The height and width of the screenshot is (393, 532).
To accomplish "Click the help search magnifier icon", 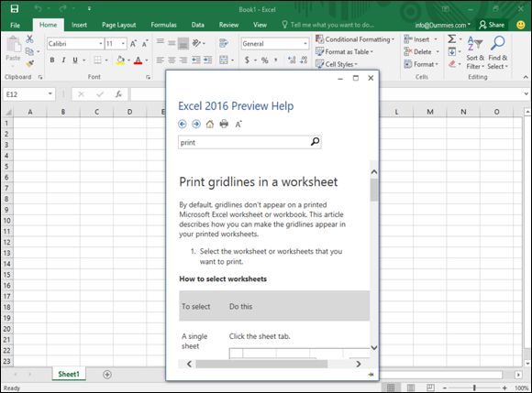I will [315, 142].
